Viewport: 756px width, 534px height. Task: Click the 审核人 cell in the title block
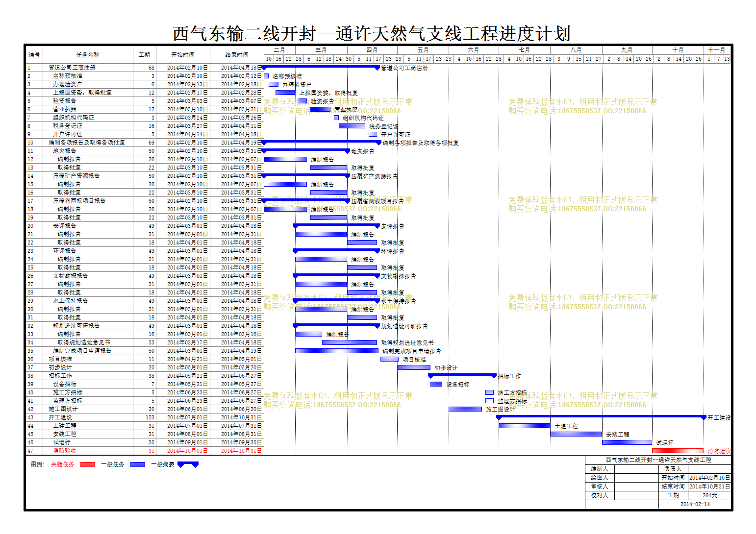[600, 486]
